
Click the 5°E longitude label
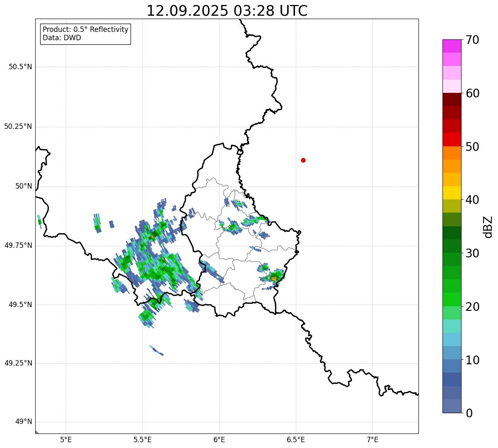[x=66, y=439]
